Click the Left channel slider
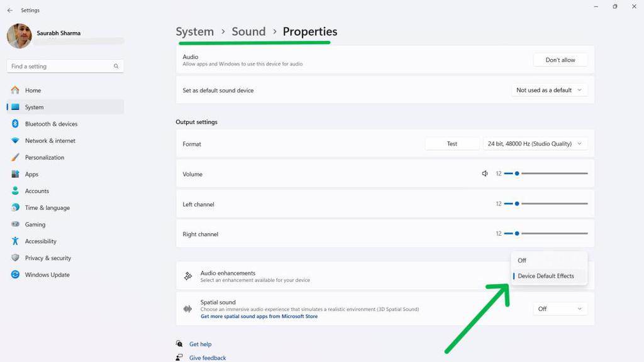The image size is (644, 362). click(546, 204)
